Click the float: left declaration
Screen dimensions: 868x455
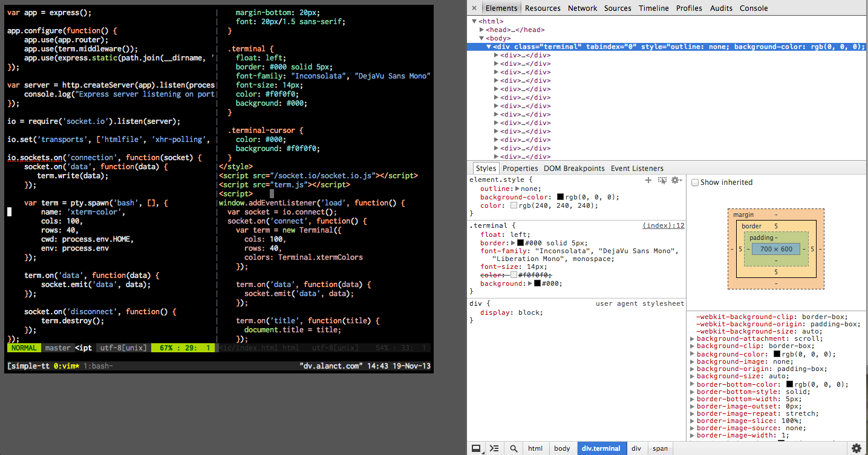click(x=505, y=234)
